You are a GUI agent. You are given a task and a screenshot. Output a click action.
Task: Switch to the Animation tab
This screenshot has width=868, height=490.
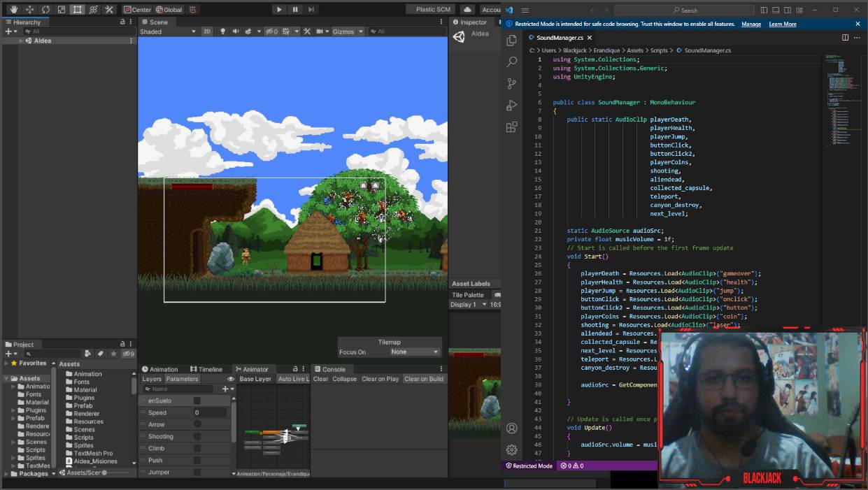160,369
